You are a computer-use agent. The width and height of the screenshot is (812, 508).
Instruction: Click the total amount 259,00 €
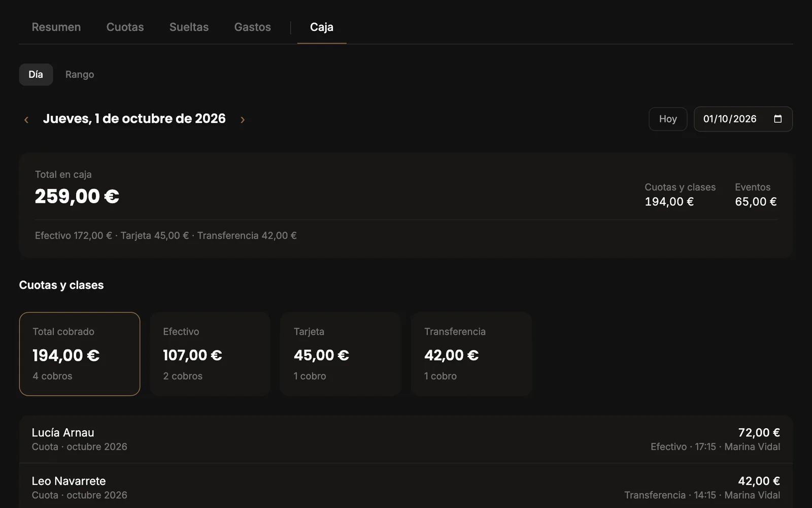[77, 197]
